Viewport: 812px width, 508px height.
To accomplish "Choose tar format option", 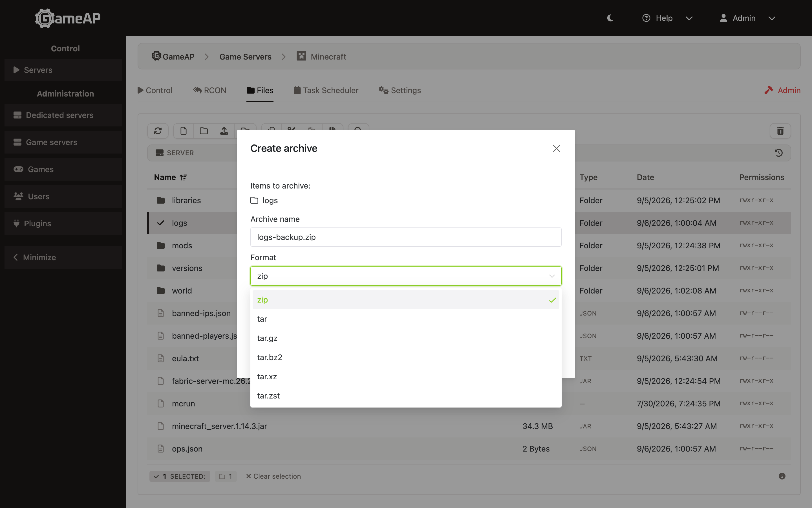I will pyautogui.click(x=406, y=319).
